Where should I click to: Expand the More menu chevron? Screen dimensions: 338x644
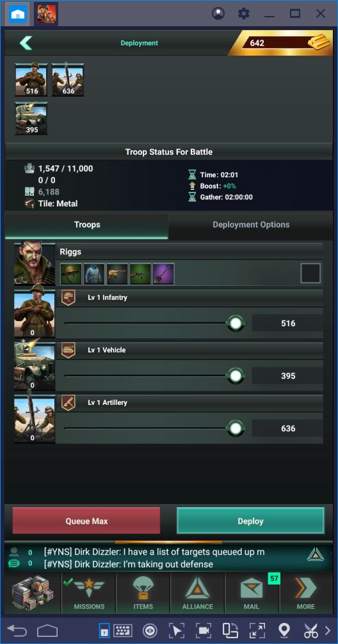(x=306, y=593)
